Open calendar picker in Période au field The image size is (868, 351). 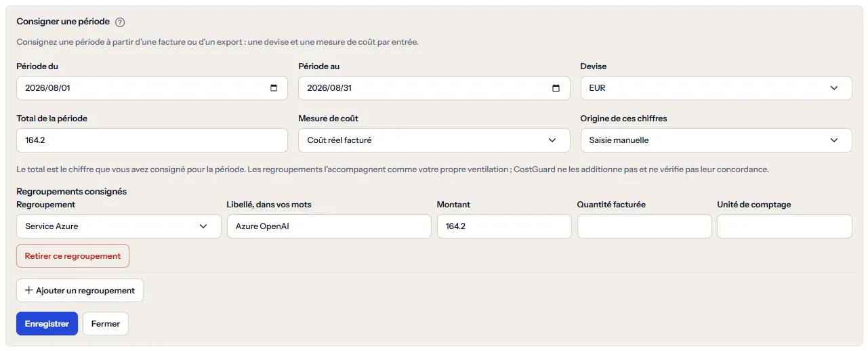coord(556,88)
